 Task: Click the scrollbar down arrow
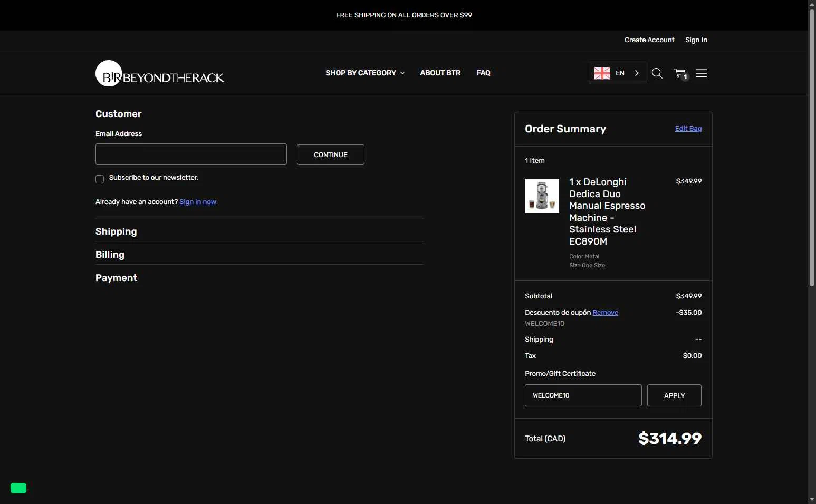[x=812, y=499]
